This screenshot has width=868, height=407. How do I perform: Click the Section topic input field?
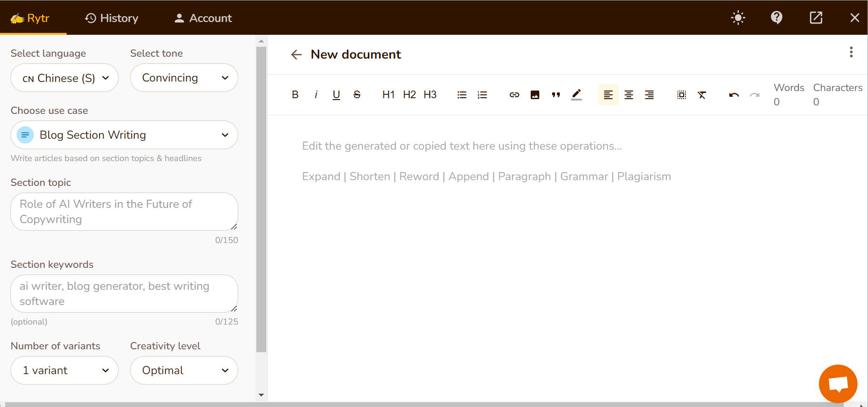pos(124,212)
